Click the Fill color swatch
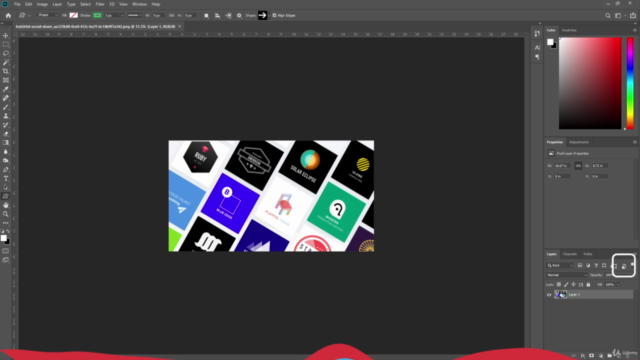This screenshot has height=360, width=640. pyautogui.click(x=73, y=16)
